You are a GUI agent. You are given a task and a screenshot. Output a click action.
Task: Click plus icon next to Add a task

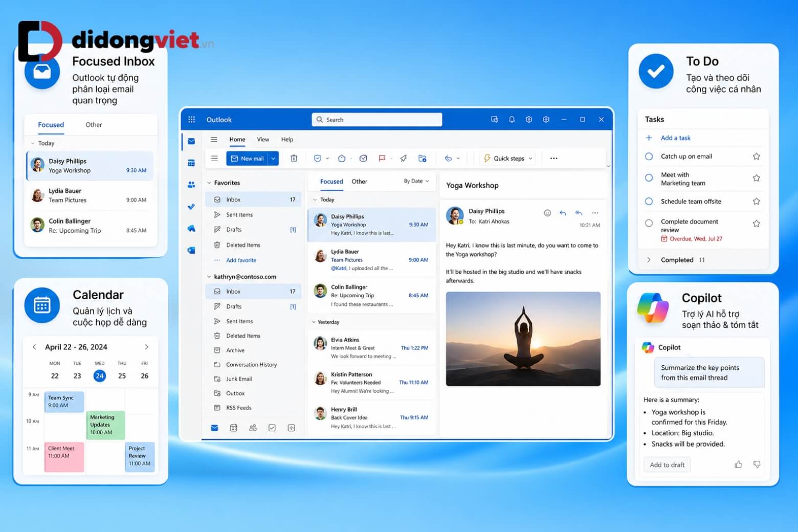[x=649, y=138]
